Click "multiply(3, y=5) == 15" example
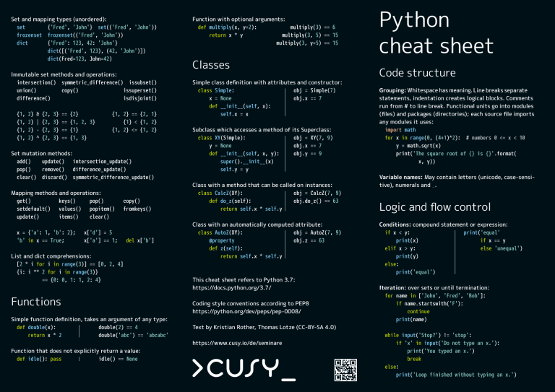Viewport: 555px width, 392px height. [x=307, y=43]
